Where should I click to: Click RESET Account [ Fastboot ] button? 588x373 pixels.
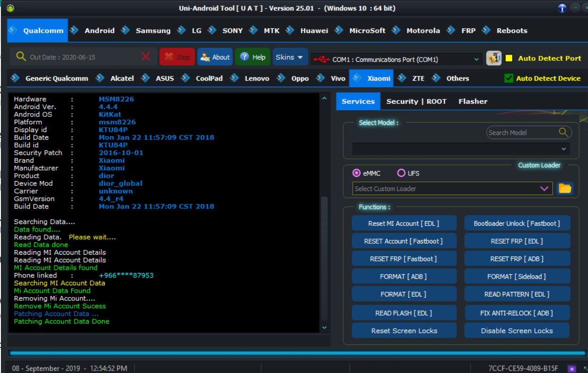(x=404, y=241)
